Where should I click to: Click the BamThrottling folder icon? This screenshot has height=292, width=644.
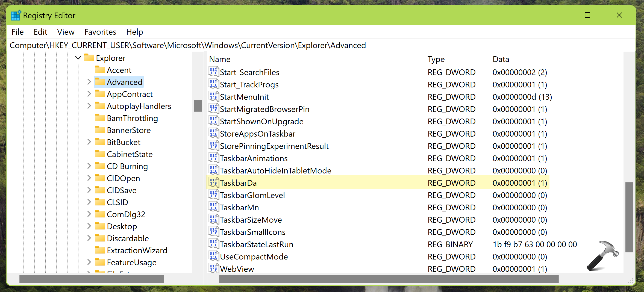(x=100, y=118)
